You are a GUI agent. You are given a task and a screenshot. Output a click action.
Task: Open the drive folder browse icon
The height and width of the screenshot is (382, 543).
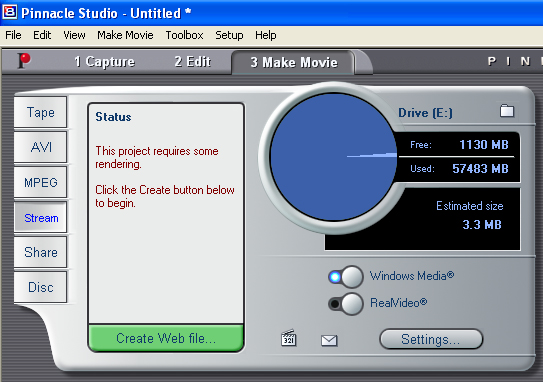point(507,111)
